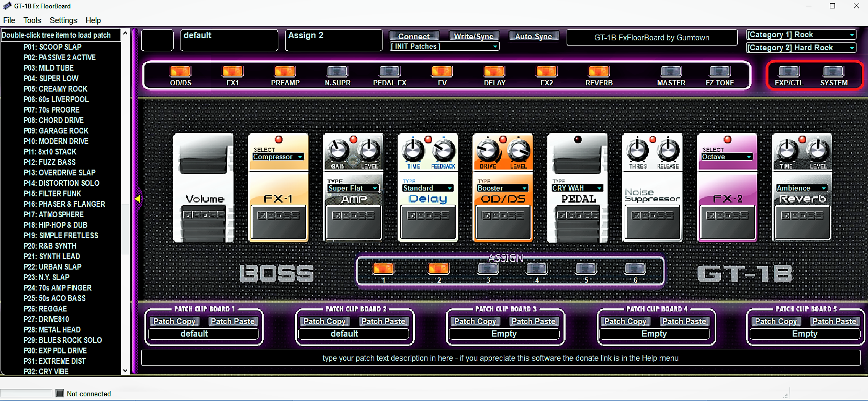This screenshot has height=401, width=868.
Task: Click the patch list scroll down arrow
Action: (125, 370)
